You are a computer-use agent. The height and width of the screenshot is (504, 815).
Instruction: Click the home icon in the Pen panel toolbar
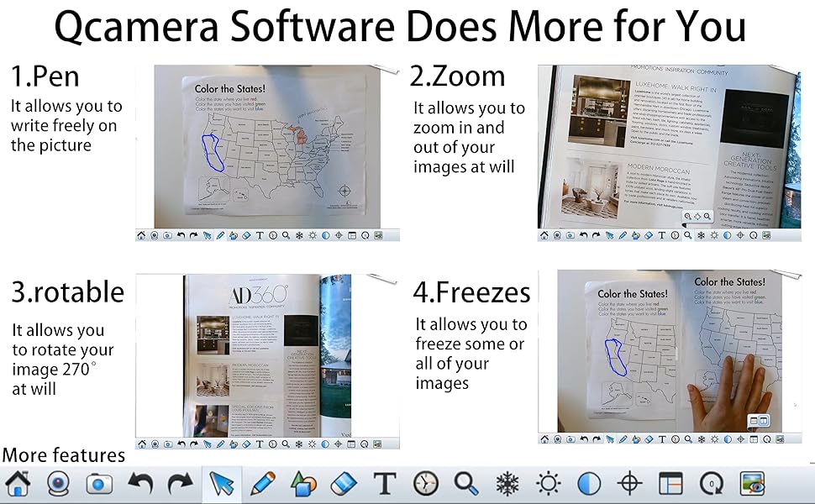pyautogui.click(x=141, y=235)
